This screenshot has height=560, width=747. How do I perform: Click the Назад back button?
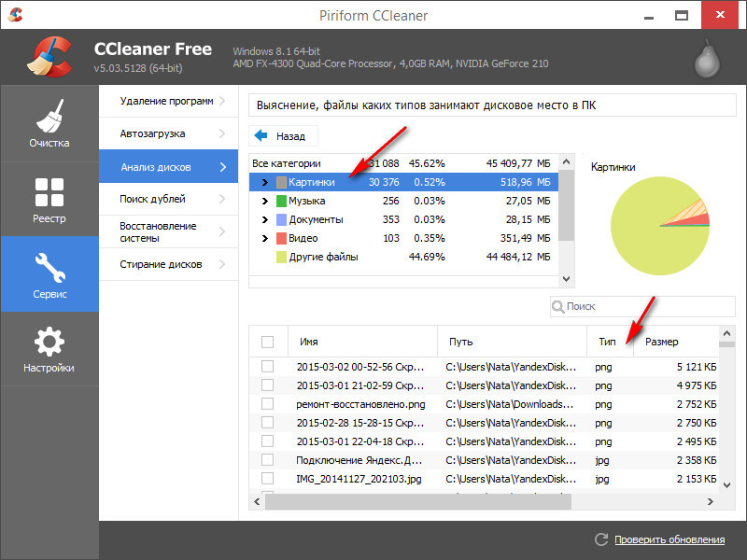(283, 135)
